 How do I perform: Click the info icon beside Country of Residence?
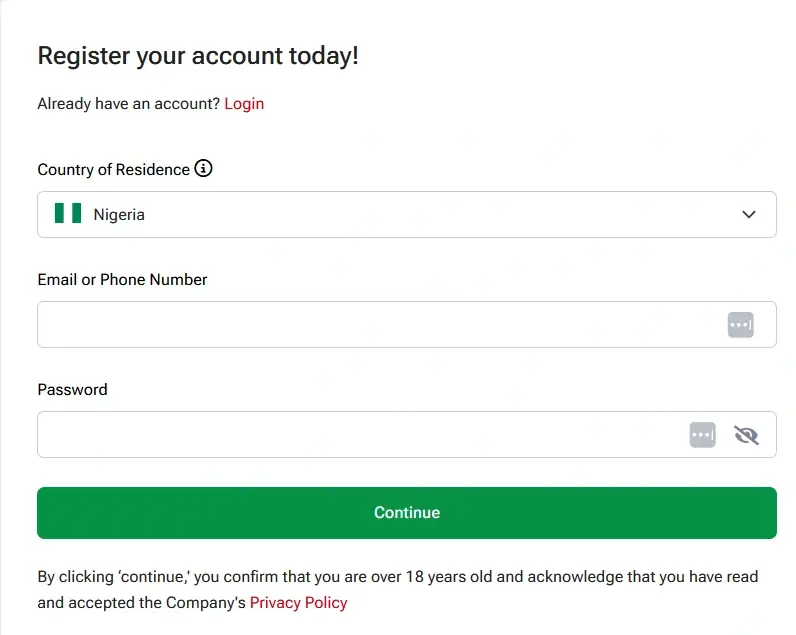204,168
